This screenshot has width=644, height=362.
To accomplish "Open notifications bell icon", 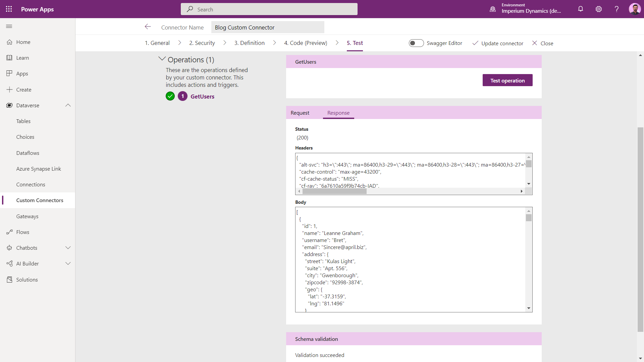I will coord(581,9).
